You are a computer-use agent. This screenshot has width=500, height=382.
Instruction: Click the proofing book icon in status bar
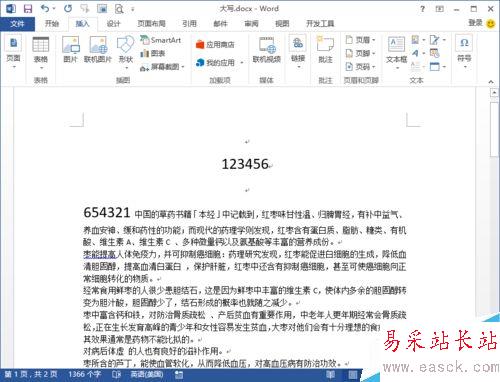coord(117,375)
